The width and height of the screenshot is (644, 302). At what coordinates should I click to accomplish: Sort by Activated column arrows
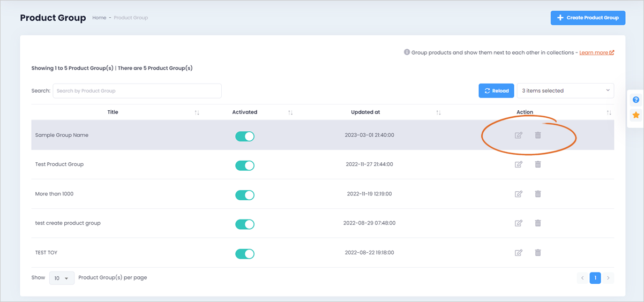coord(290,112)
